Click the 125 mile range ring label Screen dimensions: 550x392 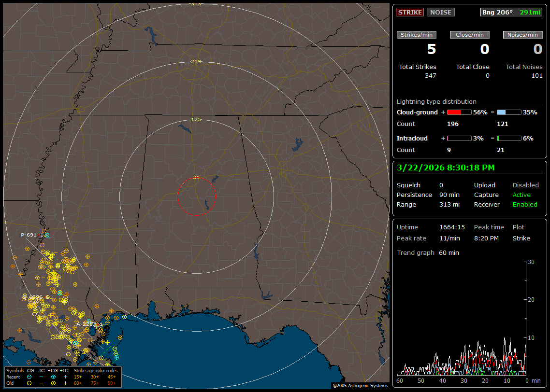pyautogui.click(x=196, y=119)
